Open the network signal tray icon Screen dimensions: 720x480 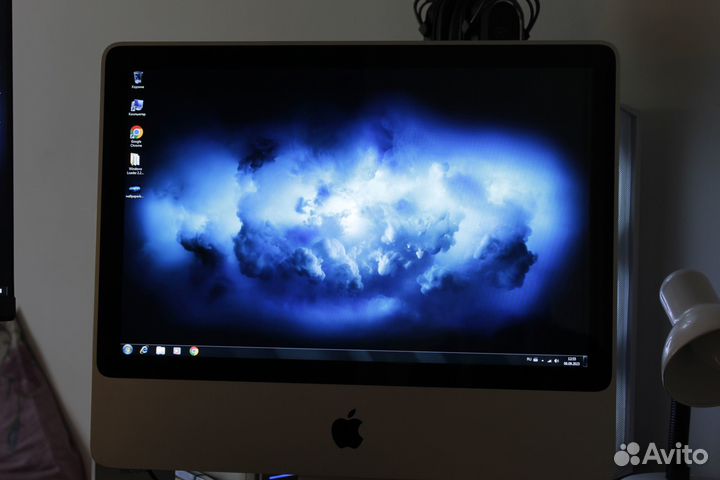[549, 361]
